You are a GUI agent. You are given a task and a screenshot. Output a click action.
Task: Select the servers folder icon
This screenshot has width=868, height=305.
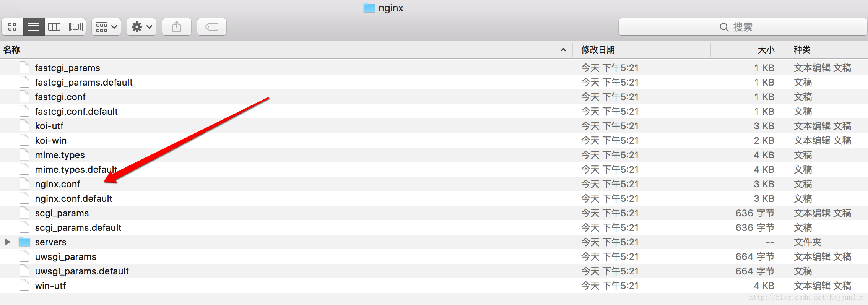click(x=24, y=242)
